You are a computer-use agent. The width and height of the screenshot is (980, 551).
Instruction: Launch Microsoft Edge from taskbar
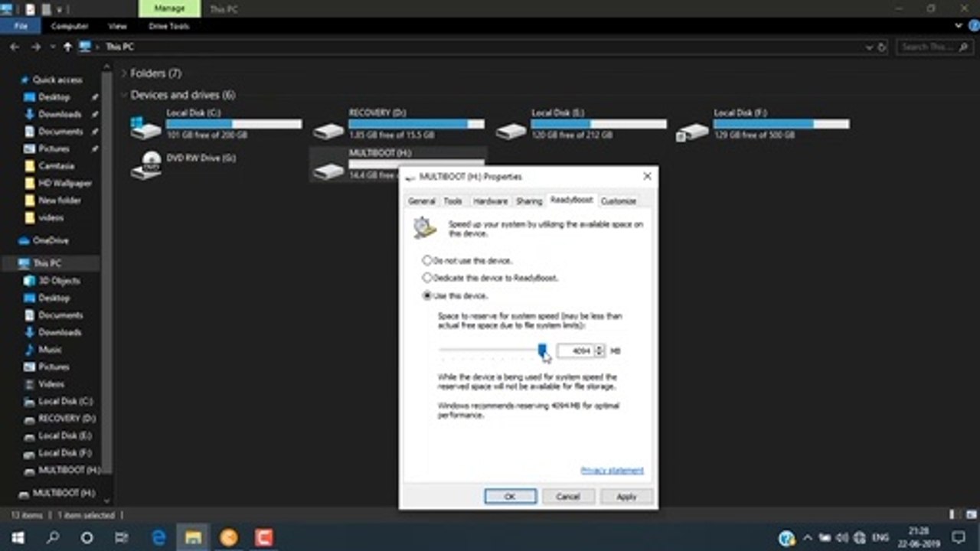pos(159,537)
